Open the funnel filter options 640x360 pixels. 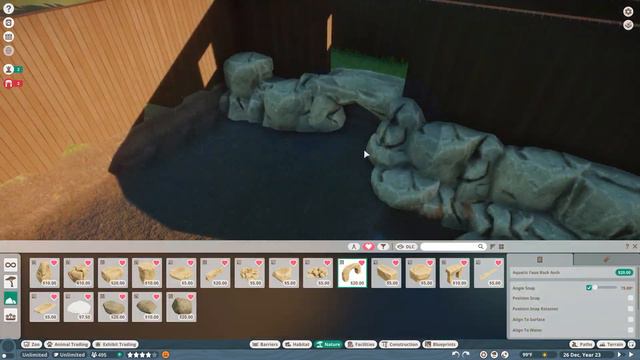click(x=383, y=247)
